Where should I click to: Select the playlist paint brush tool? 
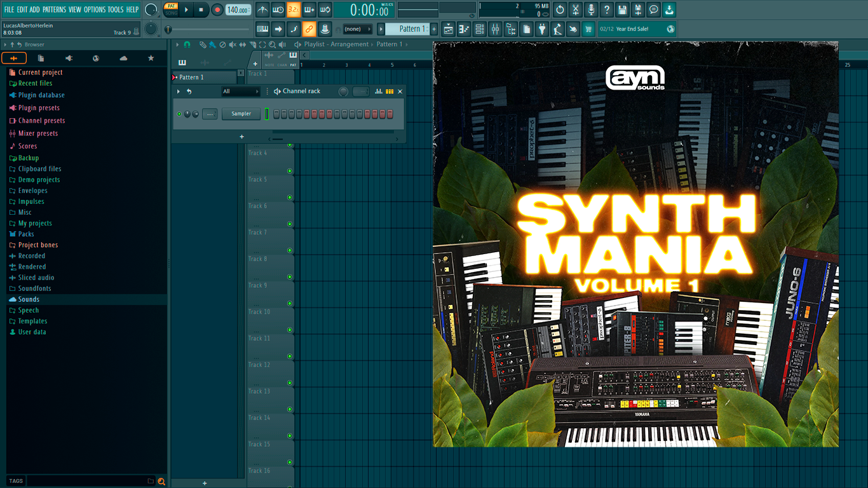point(212,44)
